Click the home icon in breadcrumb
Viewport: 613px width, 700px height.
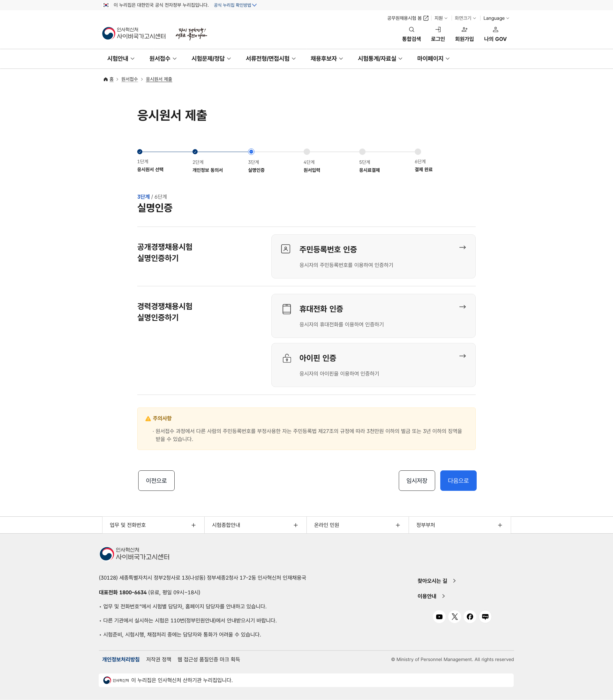106,80
